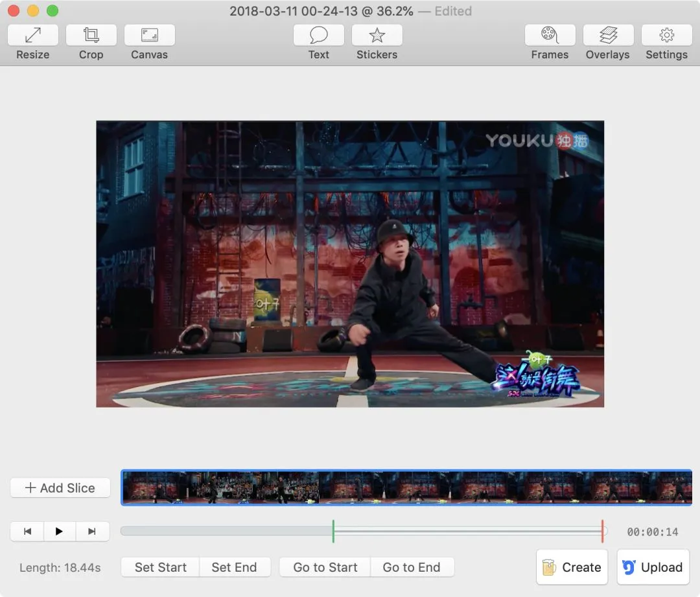
Task: Click Set Start button
Action: [160, 567]
